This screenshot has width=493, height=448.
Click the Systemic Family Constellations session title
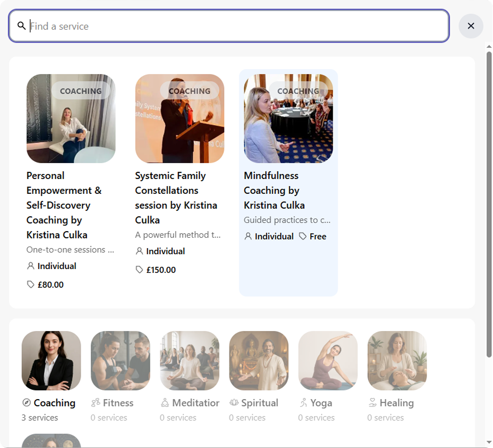click(x=176, y=198)
